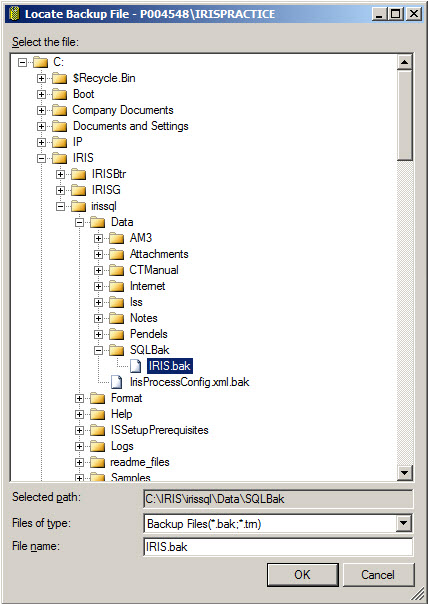Collapse the Data folder node
The width and height of the screenshot is (428, 604).
pos(79,222)
